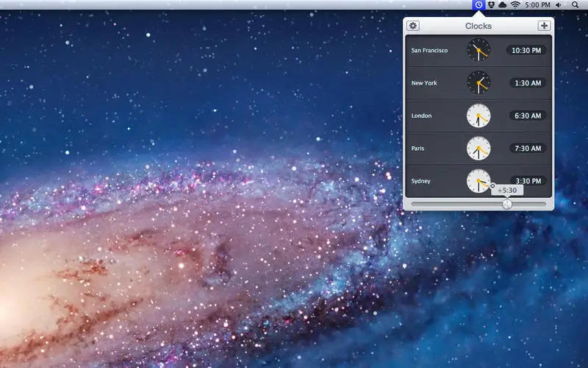Click the 1:30 AM time badge
This screenshot has width=588, height=368.
tap(528, 83)
